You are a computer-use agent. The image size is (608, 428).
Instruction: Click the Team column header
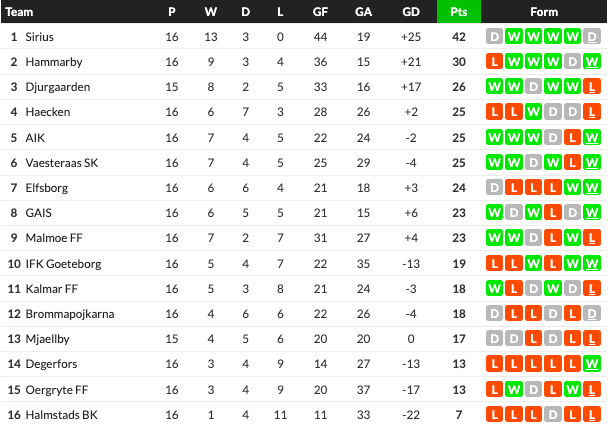click(19, 12)
